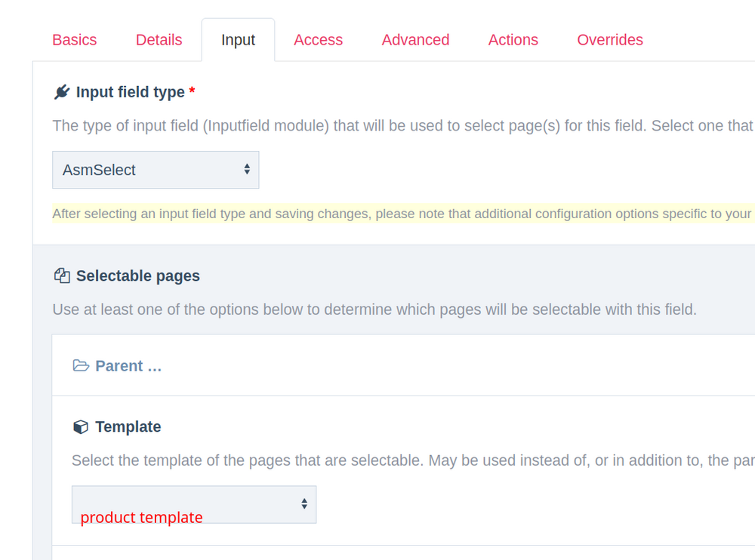The width and height of the screenshot is (755, 560).
Task: Click the currently active Input tab
Action: click(x=238, y=39)
